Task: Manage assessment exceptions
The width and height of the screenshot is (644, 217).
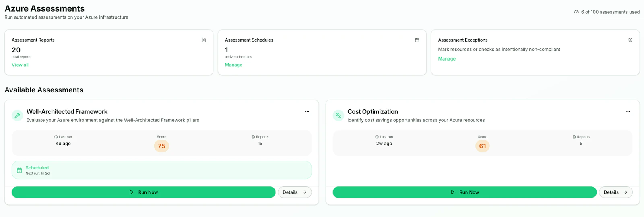Action: (x=447, y=58)
